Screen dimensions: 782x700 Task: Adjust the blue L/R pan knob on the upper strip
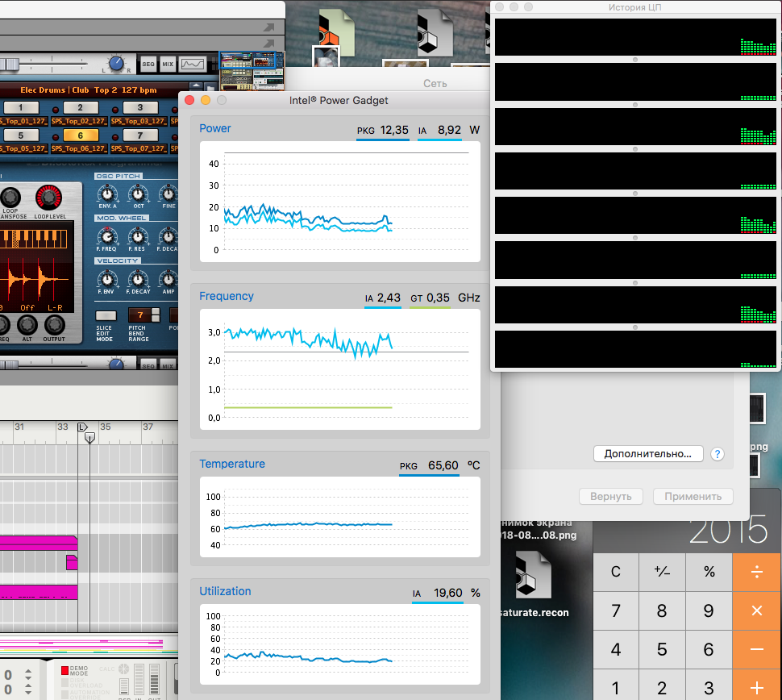coord(116,64)
